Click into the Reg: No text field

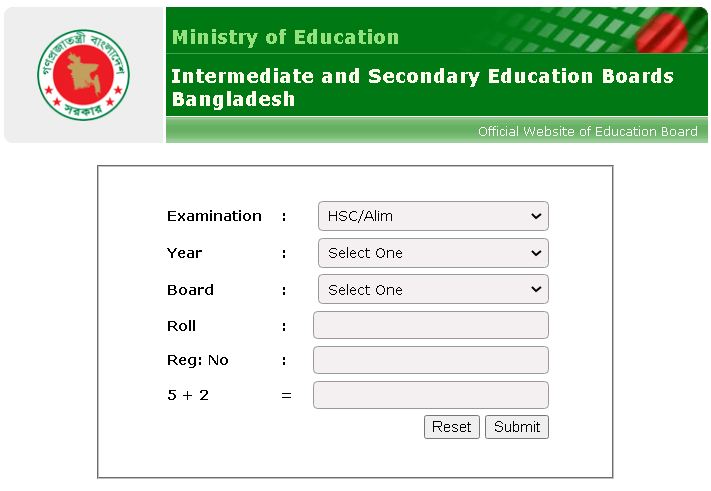click(430, 360)
